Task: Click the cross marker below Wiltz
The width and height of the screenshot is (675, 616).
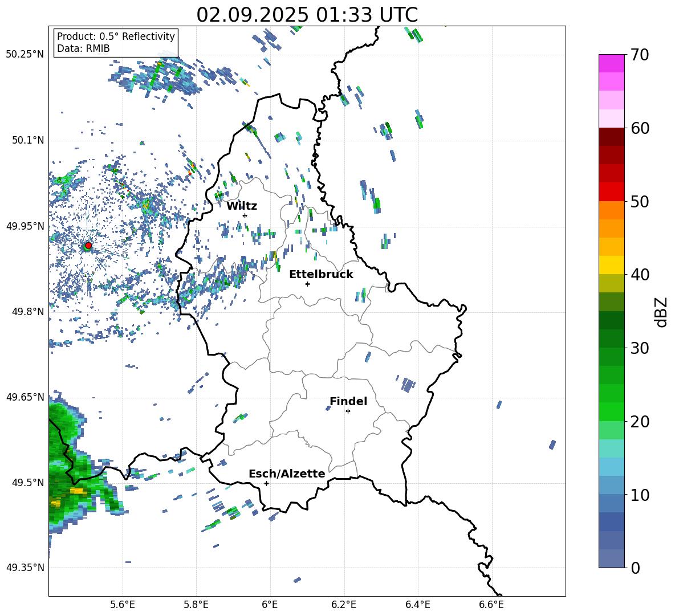Action: point(245,215)
